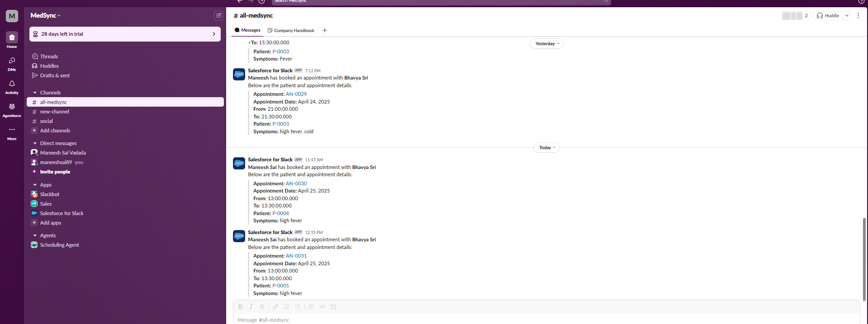
Task: Open the DMs view icon
Action: (12, 61)
